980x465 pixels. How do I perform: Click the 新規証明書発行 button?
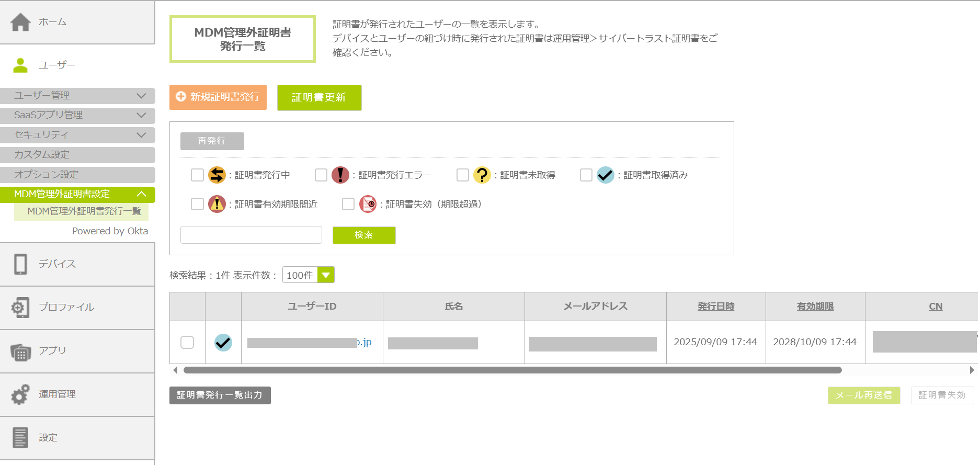point(218,97)
